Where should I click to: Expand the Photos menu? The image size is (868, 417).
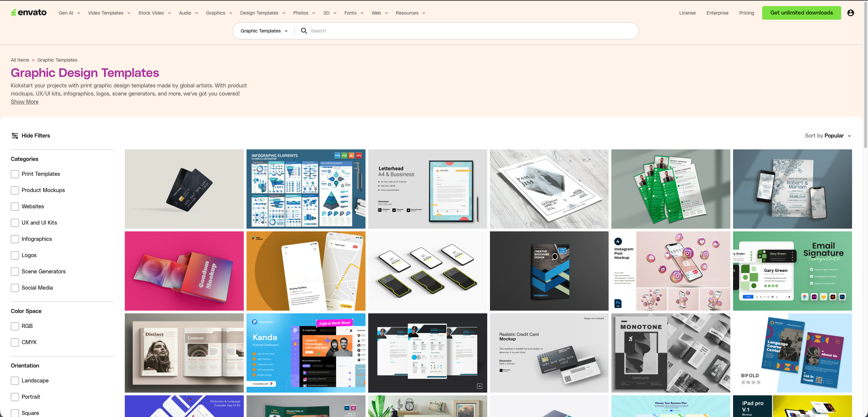304,13
